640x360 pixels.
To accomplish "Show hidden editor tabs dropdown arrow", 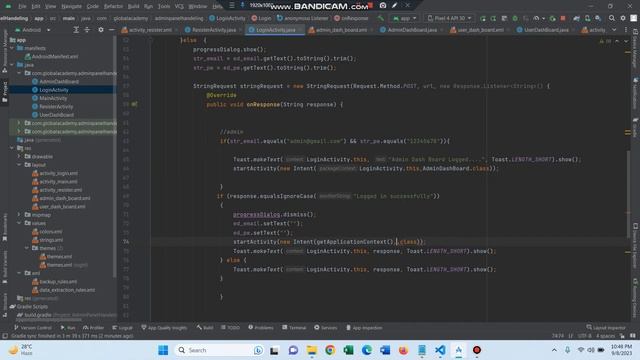I will tap(614, 30).
